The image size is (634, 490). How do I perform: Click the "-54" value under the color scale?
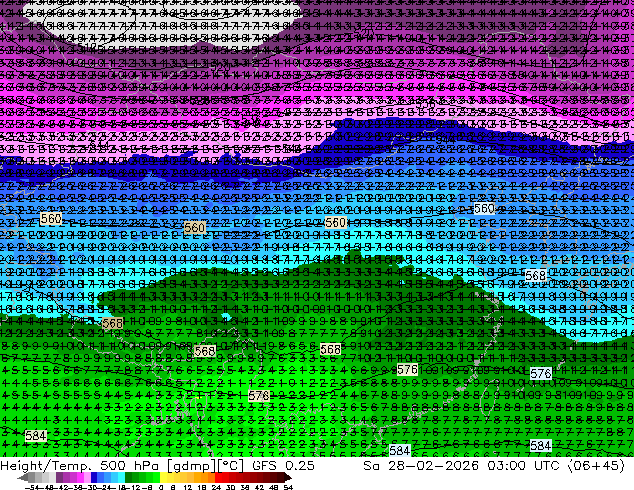point(32,487)
